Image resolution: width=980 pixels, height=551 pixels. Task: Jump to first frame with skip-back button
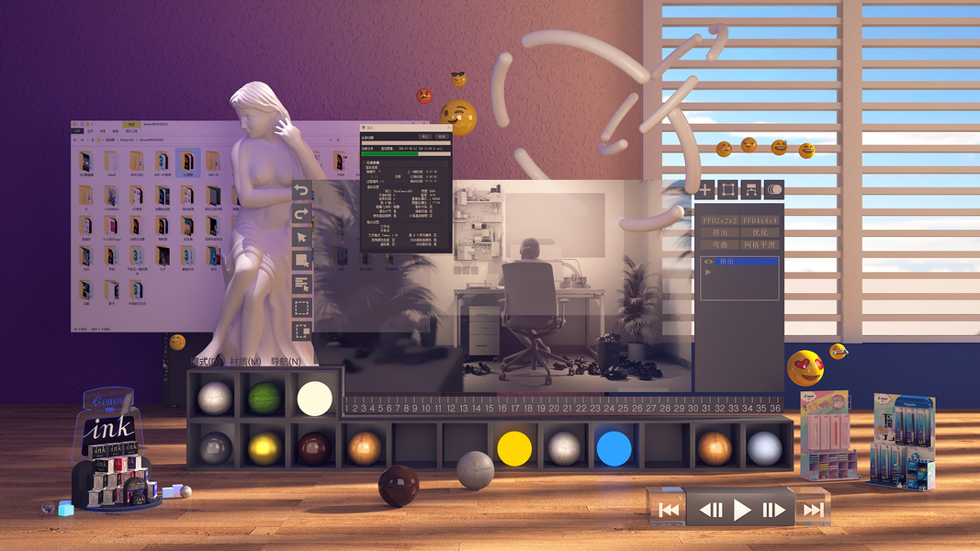pos(668,510)
